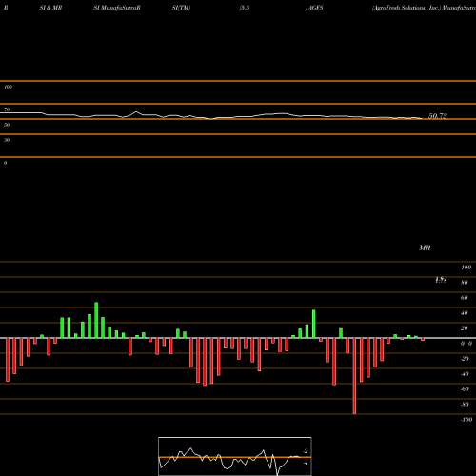This screenshot has width=476, height=476.
Task: Click the RSI axis label 70
Action: point(7,109)
